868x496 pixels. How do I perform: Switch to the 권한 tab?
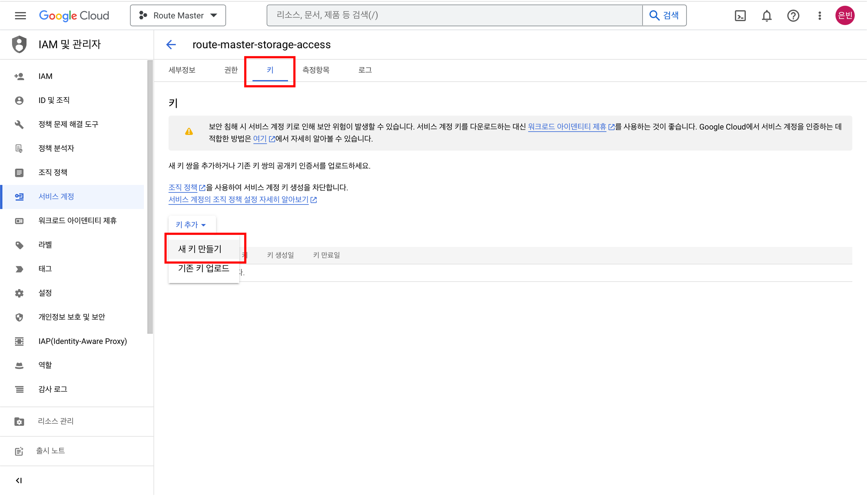[231, 70]
